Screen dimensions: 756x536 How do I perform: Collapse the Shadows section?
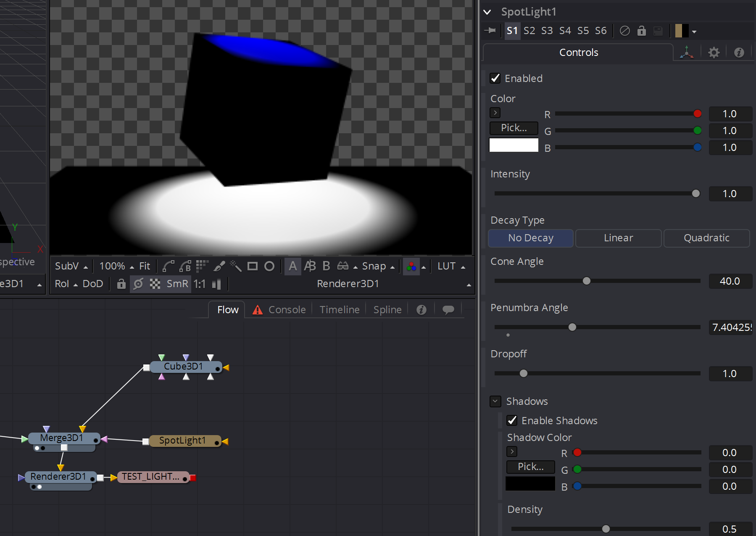coord(495,401)
